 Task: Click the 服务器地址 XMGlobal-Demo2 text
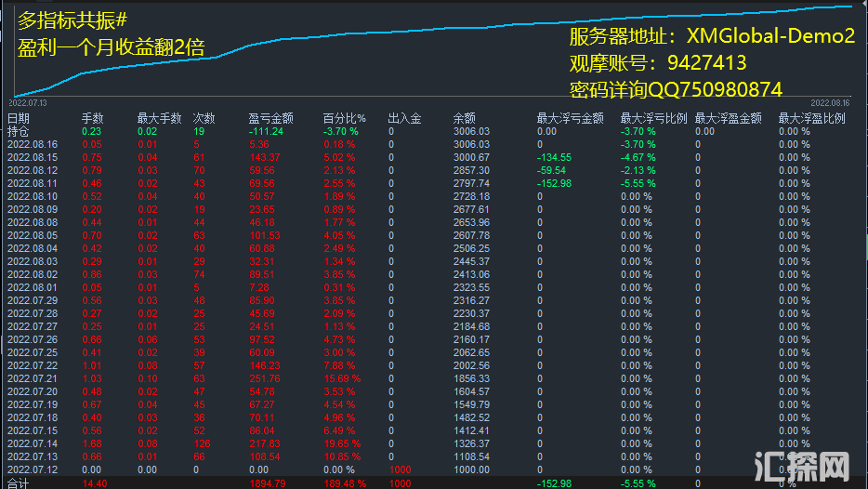click(711, 37)
